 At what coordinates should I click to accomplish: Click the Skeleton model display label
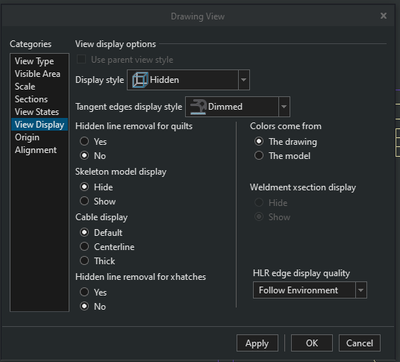121,172
